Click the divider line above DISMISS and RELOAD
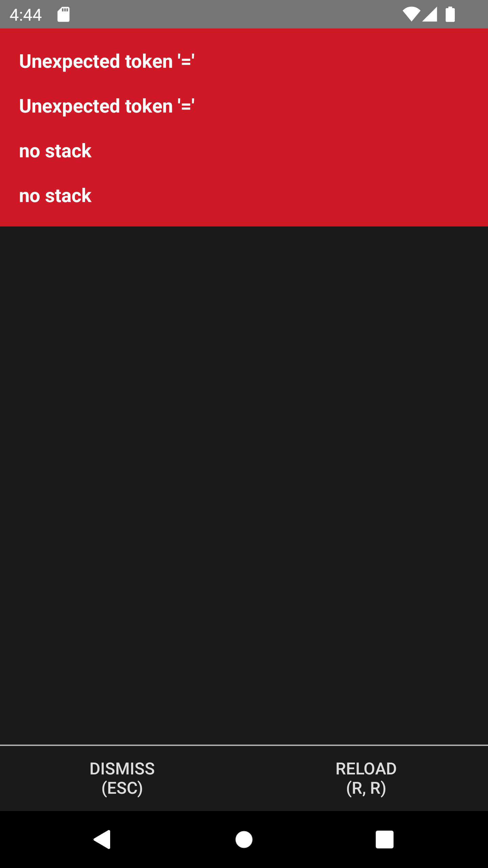488x868 pixels. [x=244, y=745]
